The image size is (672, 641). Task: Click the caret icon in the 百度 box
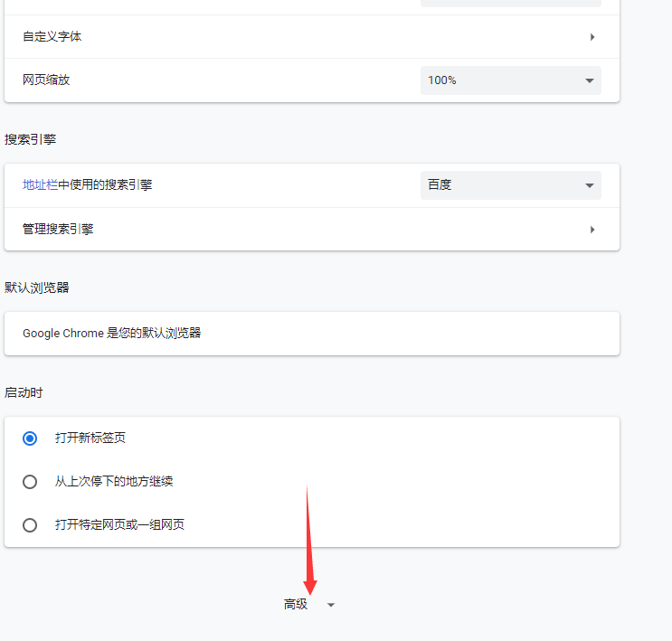tap(589, 185)
